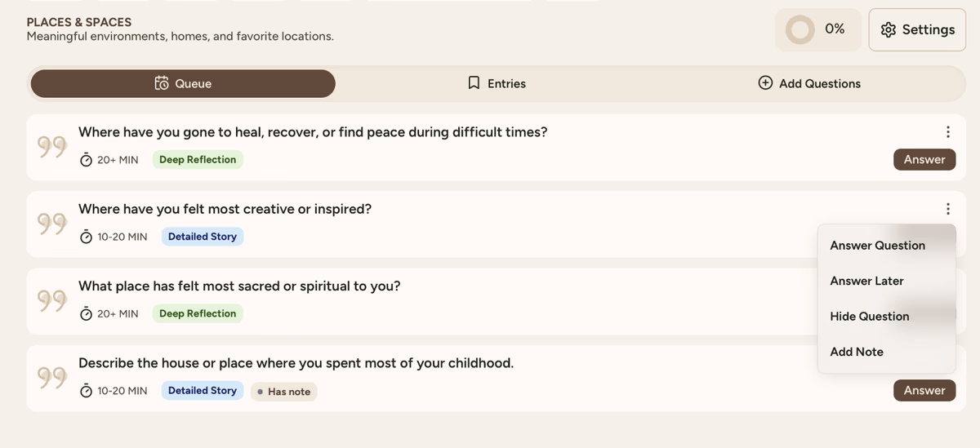The image size is (980, 448).
Task: Click timer icon on the sacred place question
Action: (87, 314)
